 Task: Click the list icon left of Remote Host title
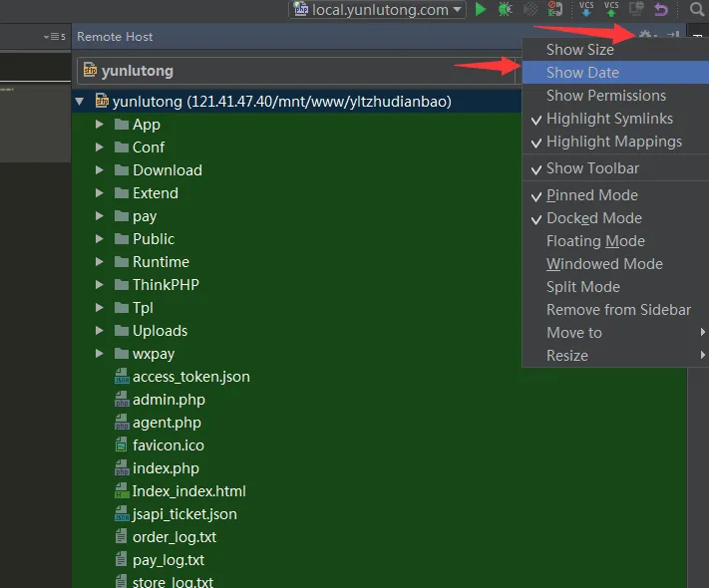coord(54,37)
